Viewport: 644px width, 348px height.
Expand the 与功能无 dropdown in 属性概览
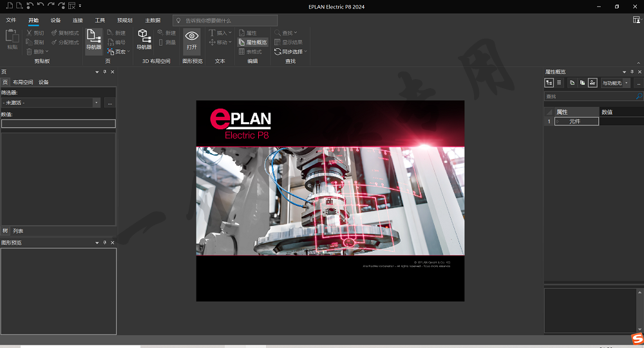(x=626, y=83)
